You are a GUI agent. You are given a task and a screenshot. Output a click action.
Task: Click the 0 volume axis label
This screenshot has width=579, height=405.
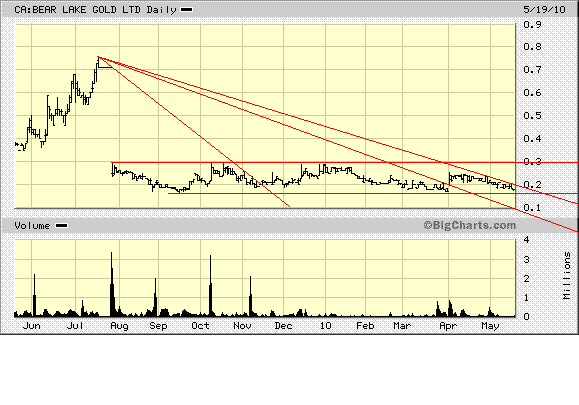pos(527,317)
